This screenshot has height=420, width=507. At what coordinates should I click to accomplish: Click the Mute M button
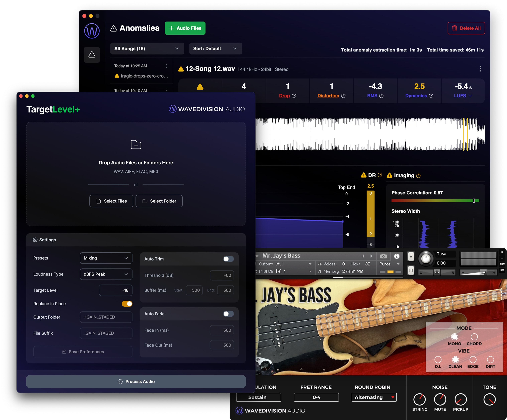(411, 270)
